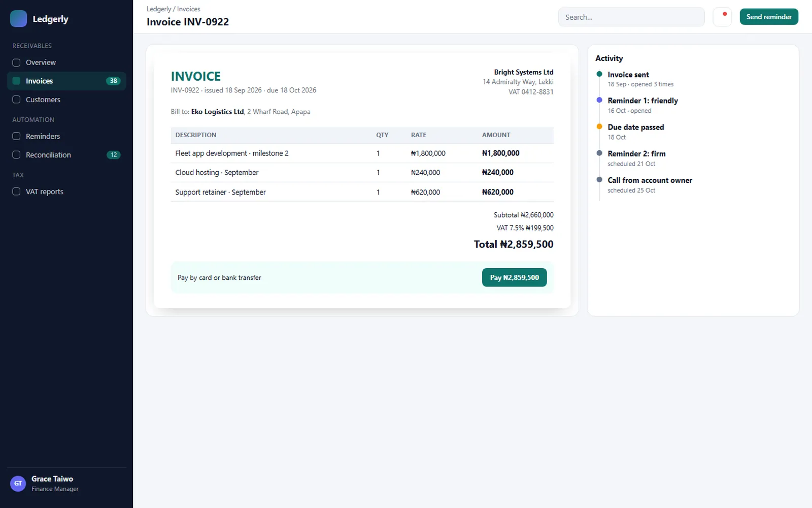Click the Customers sidebar icon
This screenshot has height=508, width=812.
(16, 100)
